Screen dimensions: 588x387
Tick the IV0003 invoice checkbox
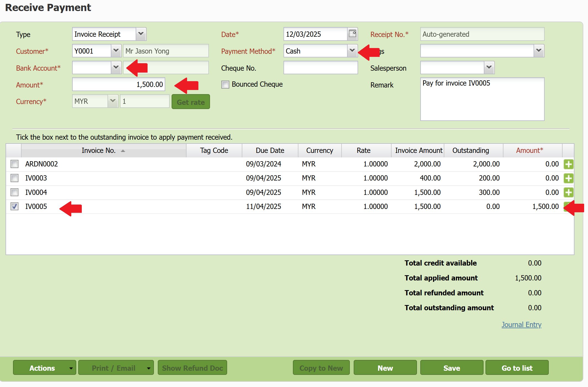click(14, 178)
